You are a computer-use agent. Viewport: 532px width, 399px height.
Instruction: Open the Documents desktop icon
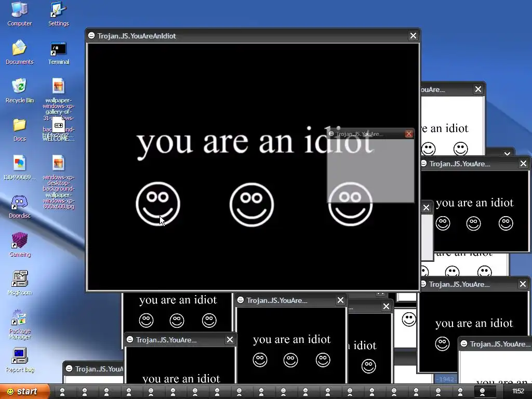tap(20, 52)
